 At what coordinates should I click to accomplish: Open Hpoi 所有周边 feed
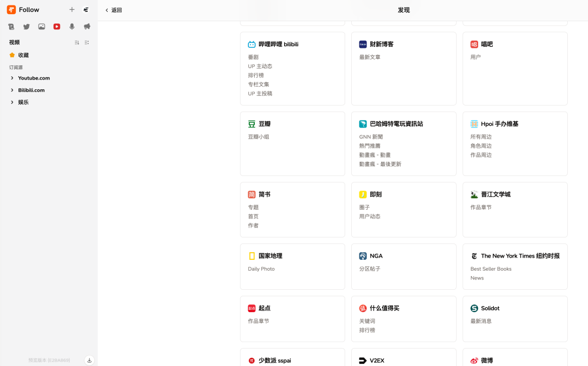(481, 137)
